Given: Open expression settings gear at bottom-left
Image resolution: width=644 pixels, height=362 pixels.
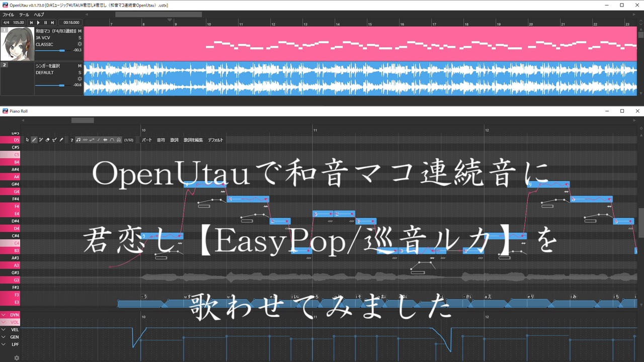Looking at the screenshot, I should click(17, 358).
